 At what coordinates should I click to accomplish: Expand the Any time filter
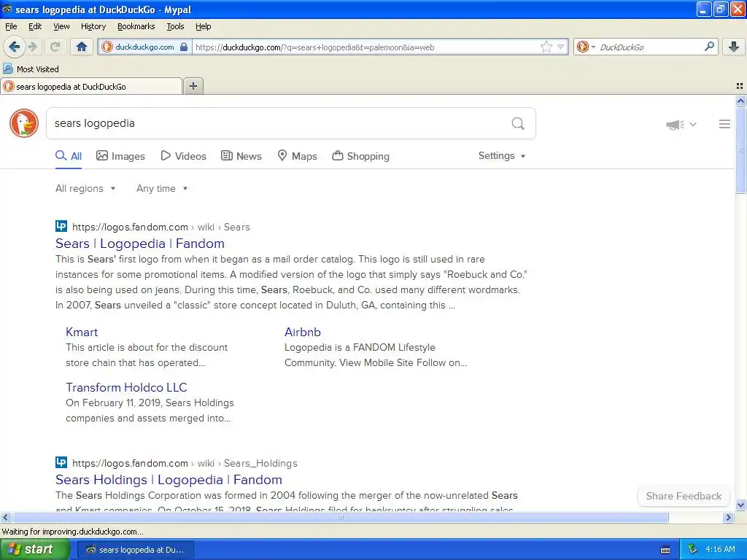(162, 189)
